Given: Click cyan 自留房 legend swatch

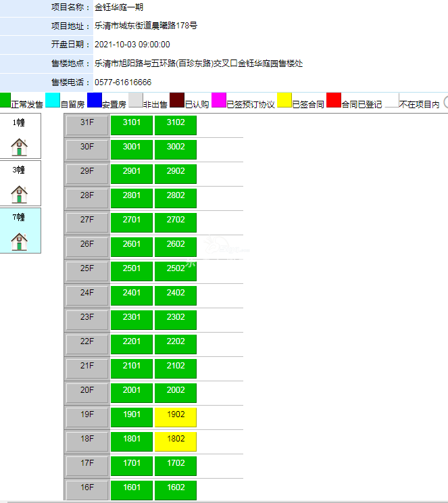Looking at the screenshot, I should [53, 100].
